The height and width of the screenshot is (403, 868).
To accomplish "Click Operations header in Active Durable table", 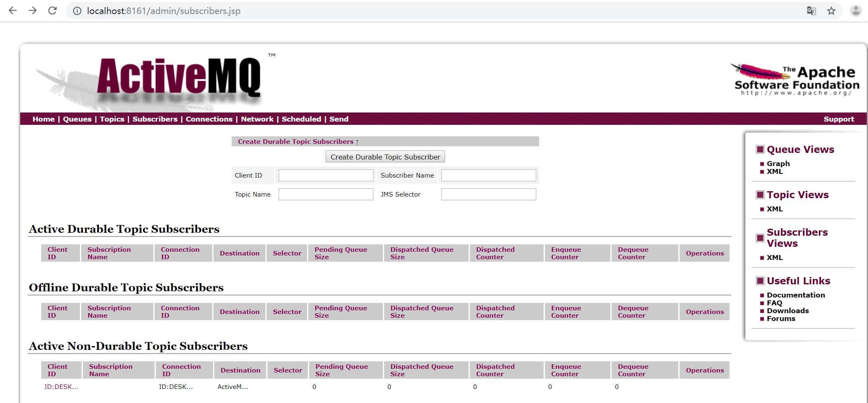I will (x=705, y=253).
